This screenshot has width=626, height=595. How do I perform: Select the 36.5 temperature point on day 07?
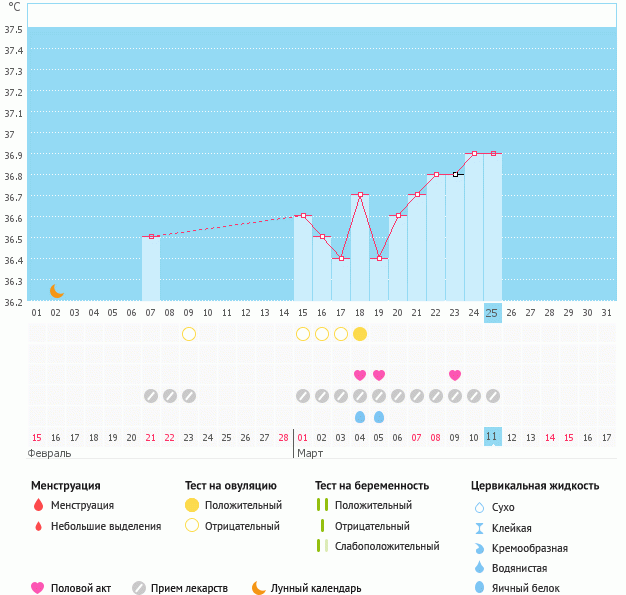(151, 237)
